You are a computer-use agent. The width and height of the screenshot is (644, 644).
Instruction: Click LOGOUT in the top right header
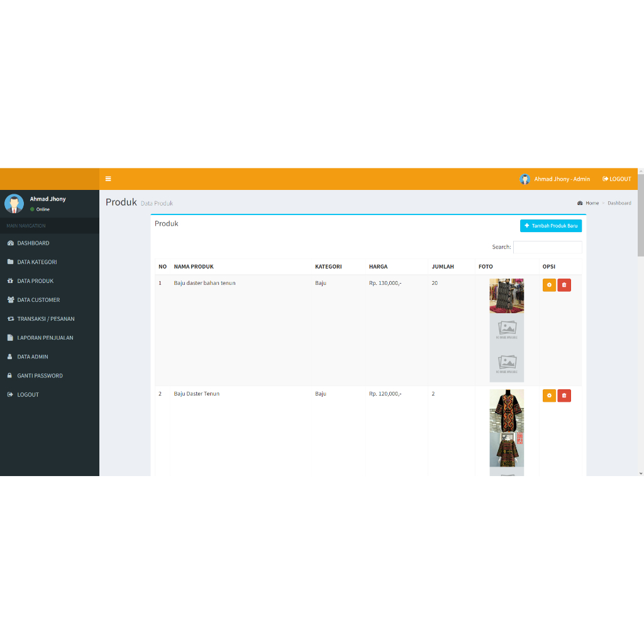point(616,179)
